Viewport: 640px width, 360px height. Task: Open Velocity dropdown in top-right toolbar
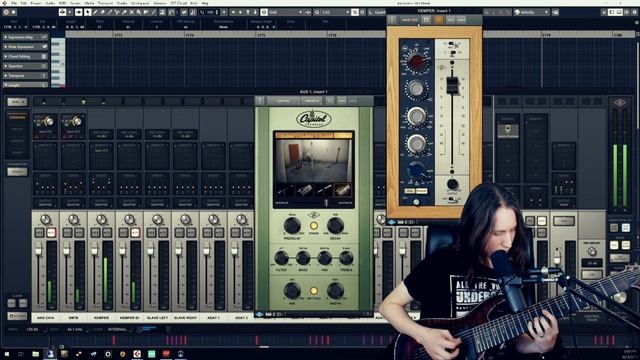[x=532, y=12]
